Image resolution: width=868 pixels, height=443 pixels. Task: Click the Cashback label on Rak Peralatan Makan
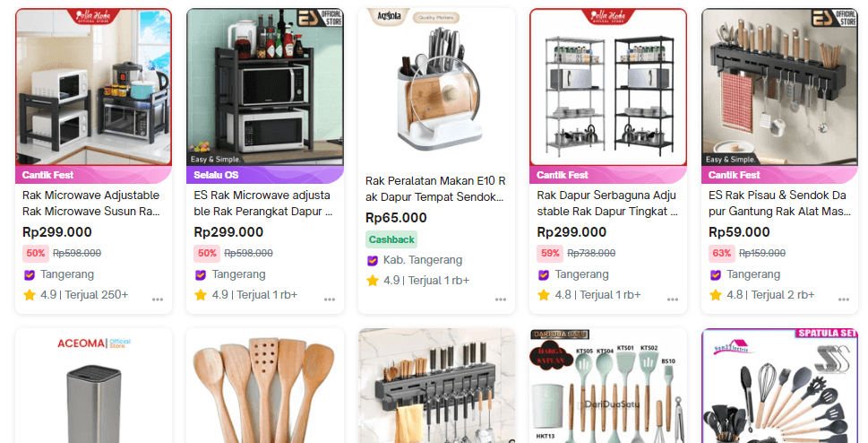pos(391,239)
